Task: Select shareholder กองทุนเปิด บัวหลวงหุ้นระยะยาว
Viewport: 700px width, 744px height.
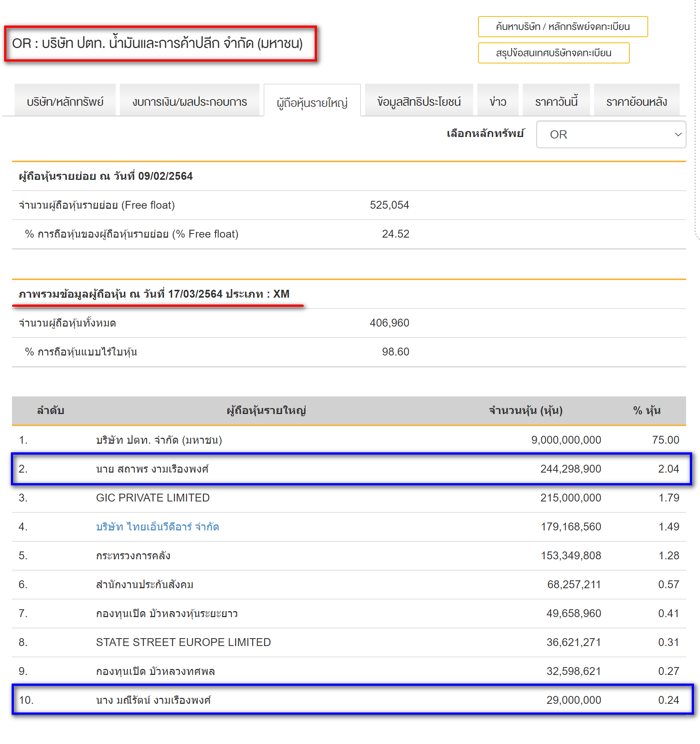Action: pyautogui.click(x=167, y=613)
